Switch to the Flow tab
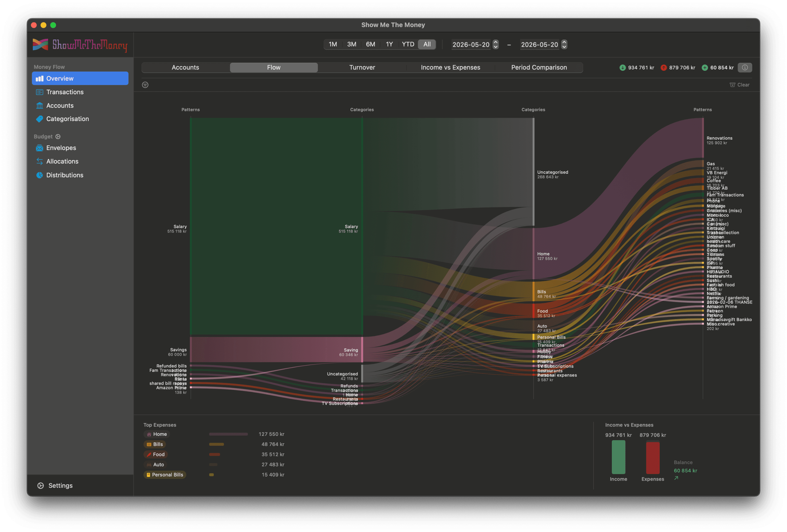 [x=274, y=67]
